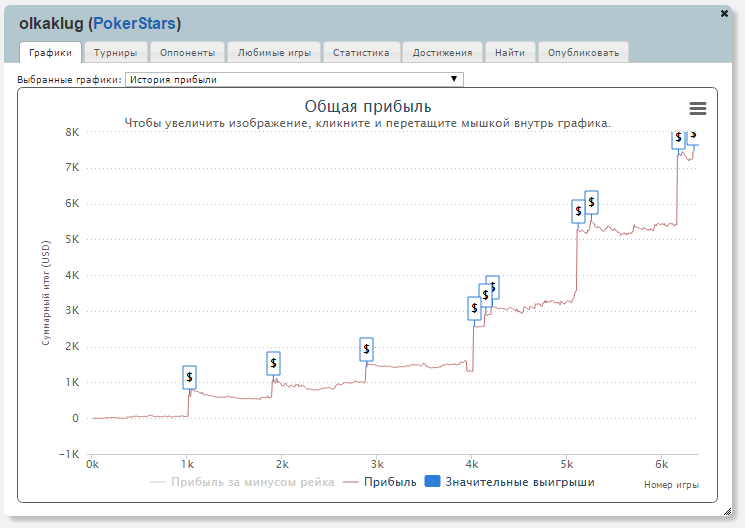Open the 'Статистика' tab

361,52
